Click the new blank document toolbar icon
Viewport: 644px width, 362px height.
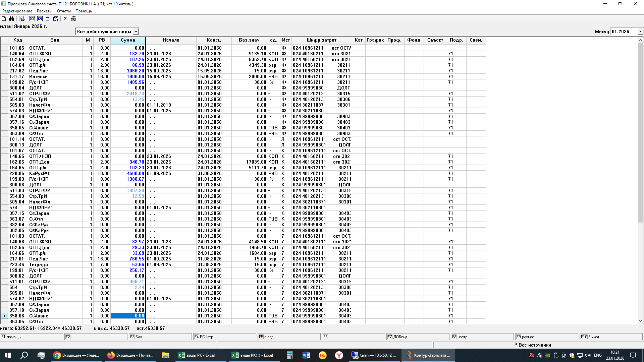[x=4, y=19]
